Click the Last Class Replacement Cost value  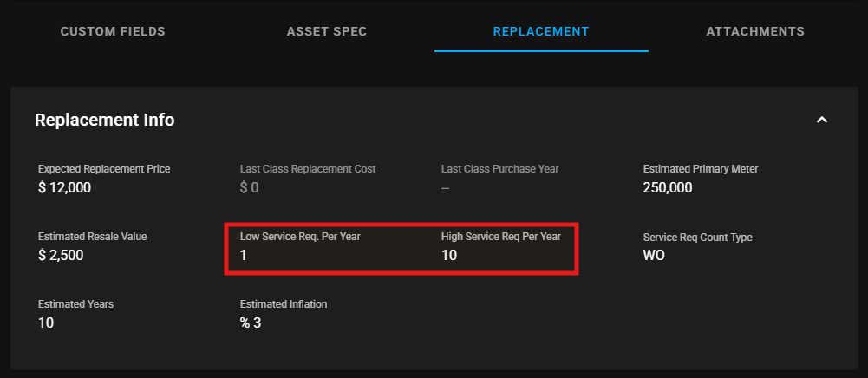[249, 186]
